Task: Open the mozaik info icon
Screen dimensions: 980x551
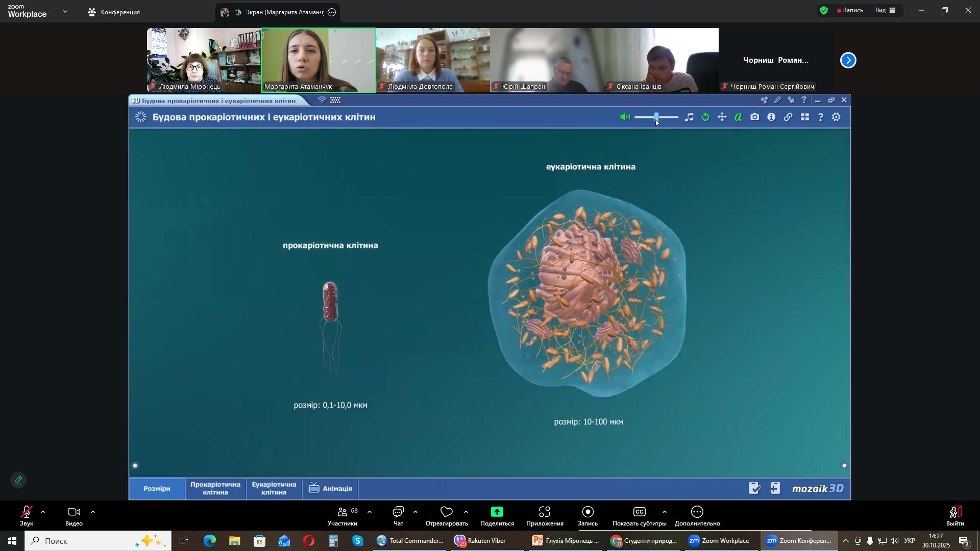Action: tap(771, 117)
